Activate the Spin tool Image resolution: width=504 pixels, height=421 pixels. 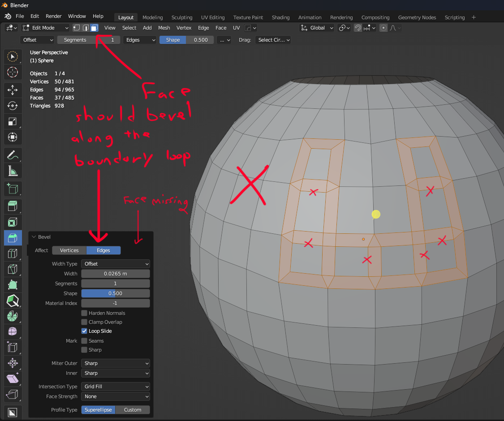[x=13, y=316]
